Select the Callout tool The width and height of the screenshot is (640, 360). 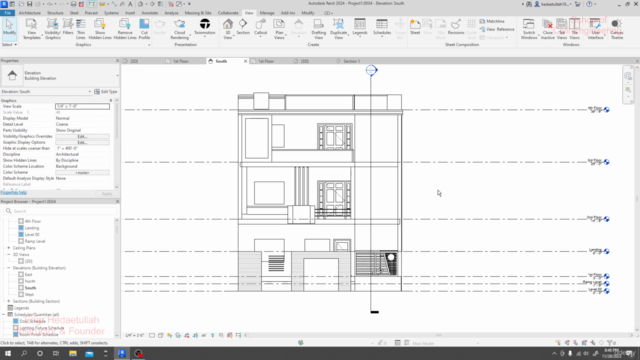point(260,27)
